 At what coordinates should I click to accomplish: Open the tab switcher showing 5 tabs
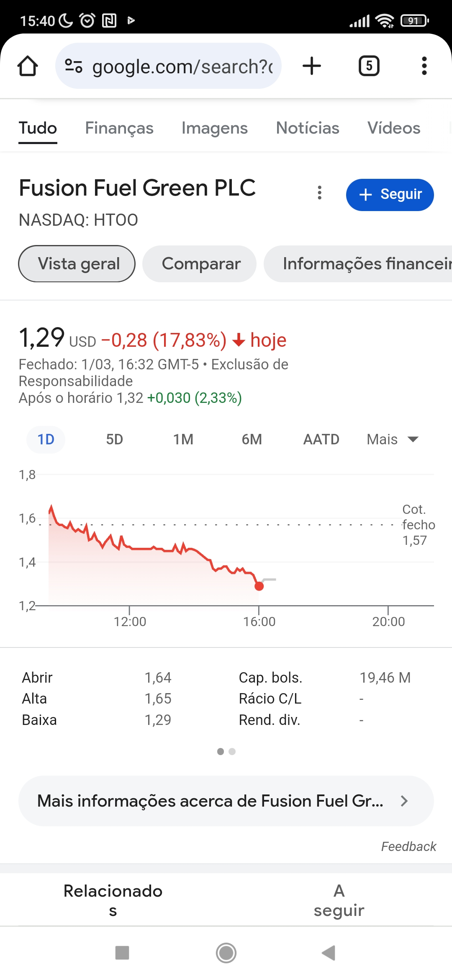[369, 66]
